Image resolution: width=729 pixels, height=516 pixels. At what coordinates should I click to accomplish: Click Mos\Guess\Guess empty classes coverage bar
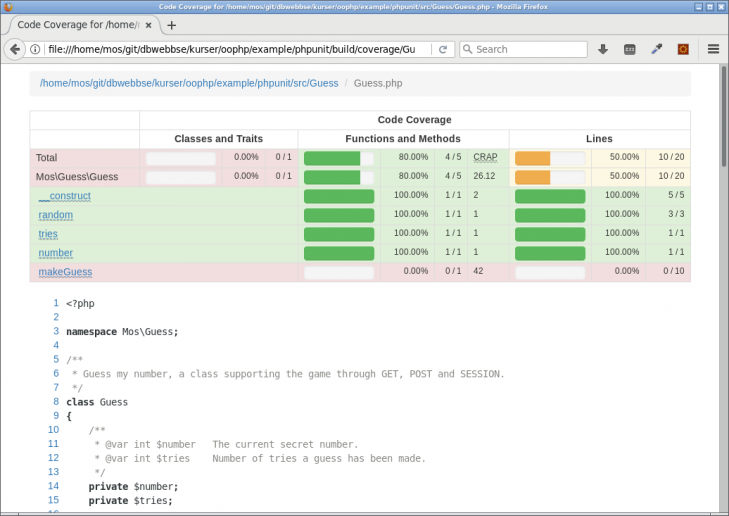point(181,177)
